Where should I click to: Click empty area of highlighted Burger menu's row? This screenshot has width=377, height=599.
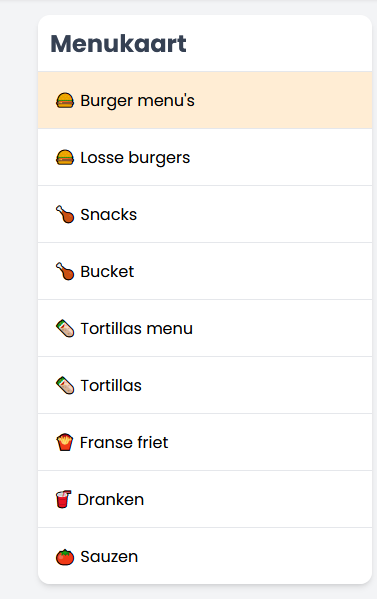click(283, 100)
